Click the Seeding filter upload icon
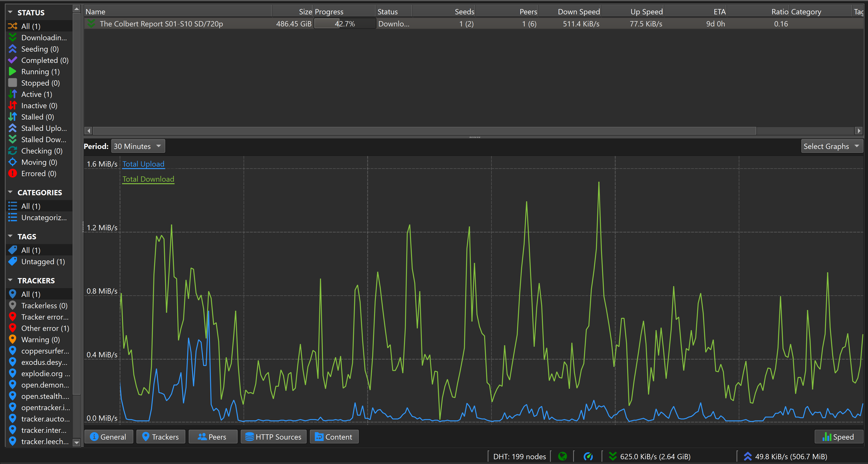 click(13, 49)
